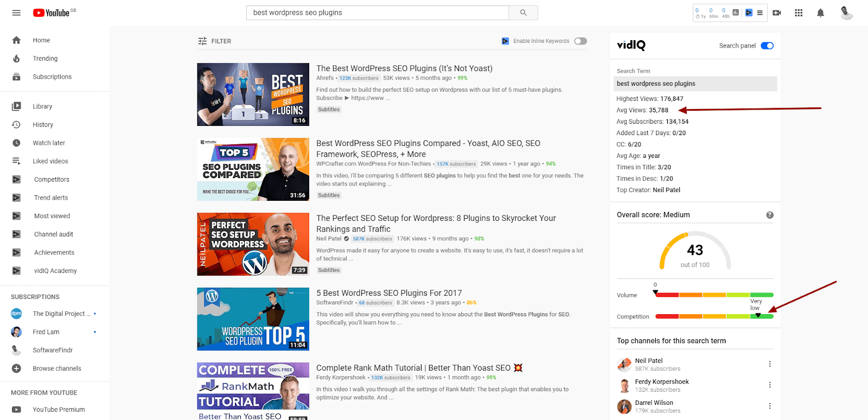Open the vidIQ toolbar menu lines

(760, 12)
